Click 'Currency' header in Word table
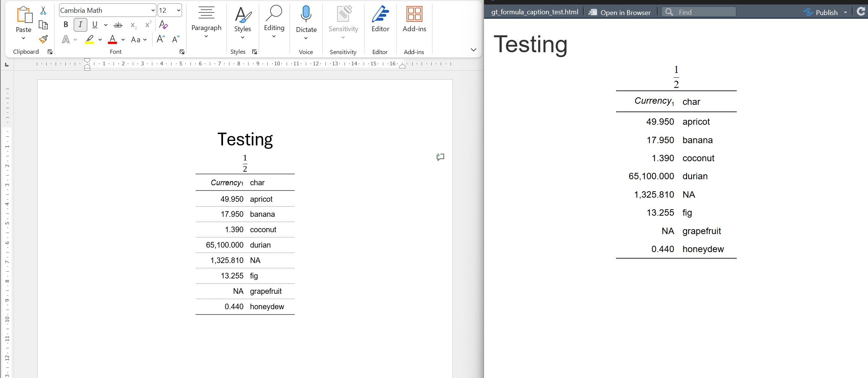 click(227, 183)
